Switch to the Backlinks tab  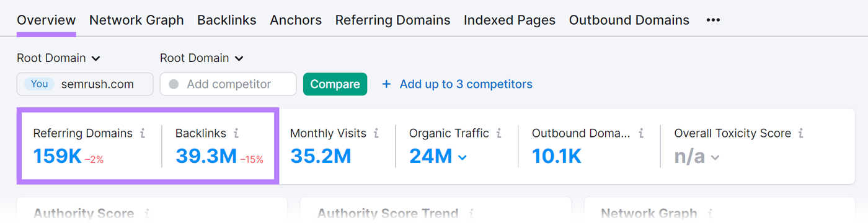(x=227, y=20)
